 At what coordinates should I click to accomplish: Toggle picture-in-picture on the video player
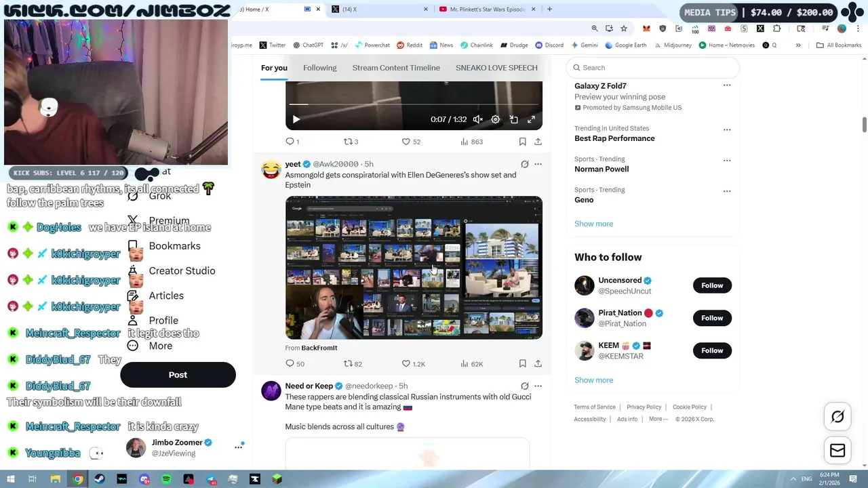pyautogui.click(x=513, y=119)
